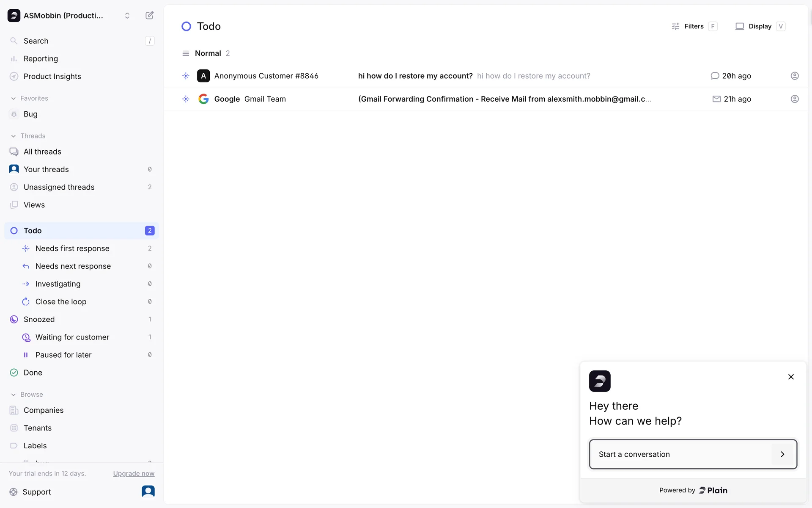Select Waiting for customer view
The image size is (812, 508).
pyautogui.click(x=72, y=337)
